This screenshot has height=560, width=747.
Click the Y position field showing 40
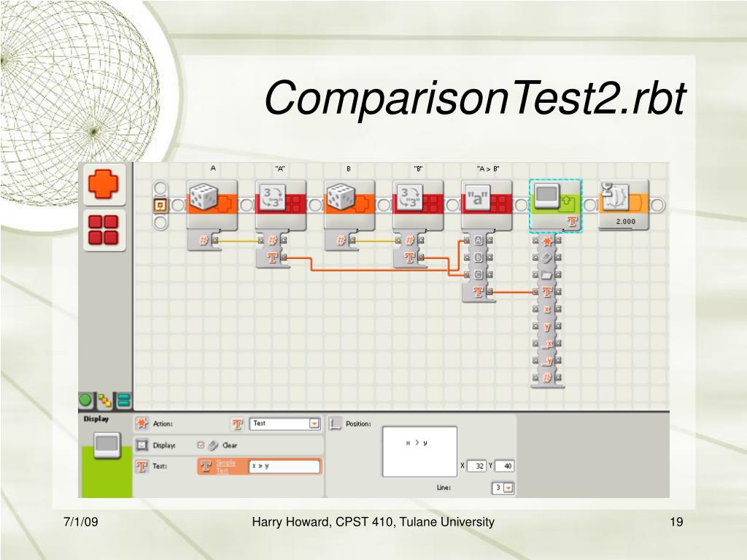(x=504, y=466)
